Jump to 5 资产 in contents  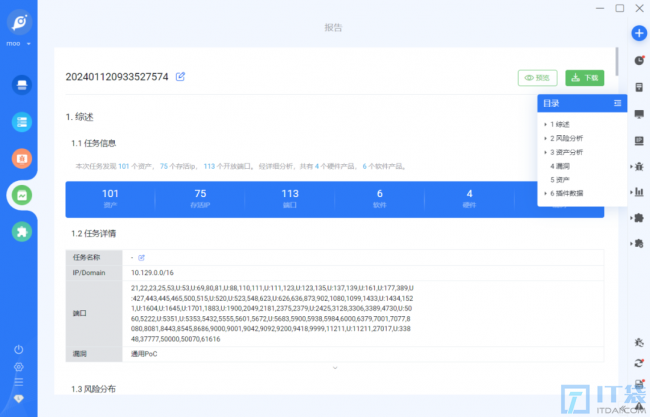coord(560,180)
